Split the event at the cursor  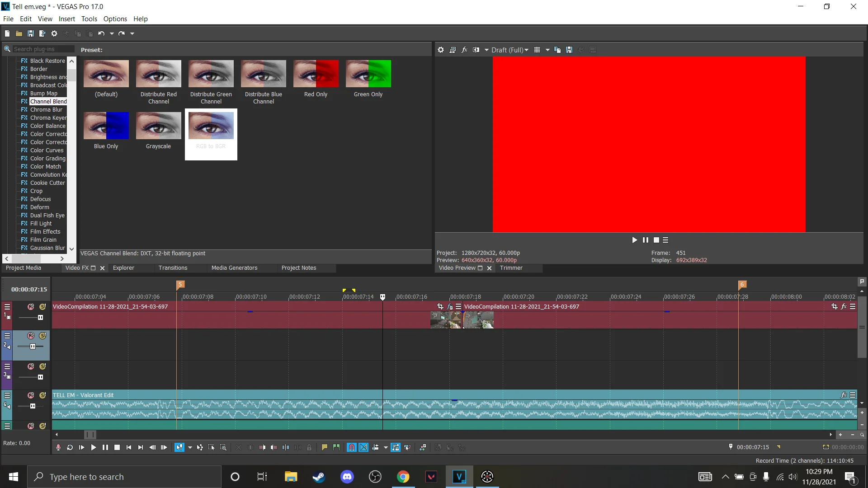pyautogui.click(x=286, y=447)
